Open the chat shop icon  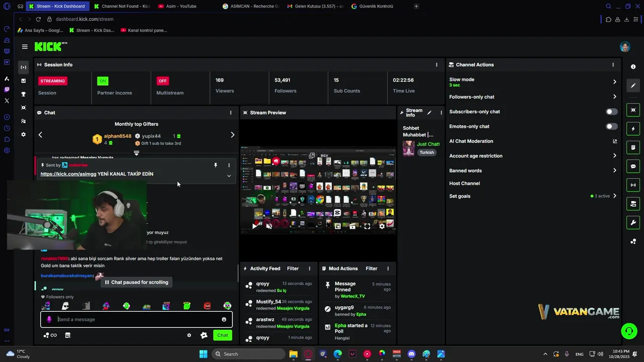click(67, 335)
